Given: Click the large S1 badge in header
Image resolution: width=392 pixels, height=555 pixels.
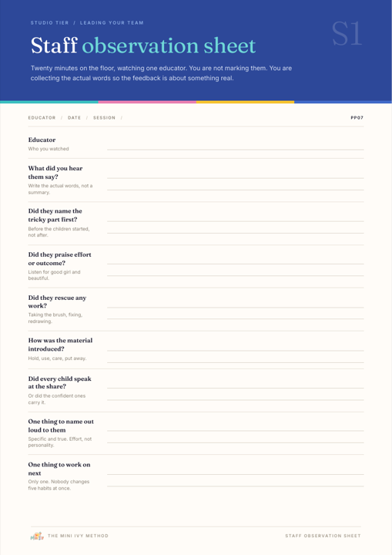Looking at the screenshot, I should [347, 34].
